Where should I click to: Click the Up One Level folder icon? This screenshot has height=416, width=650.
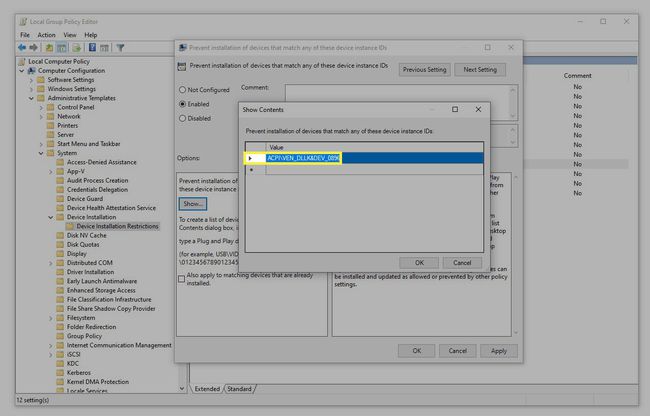tap(49, 48)
